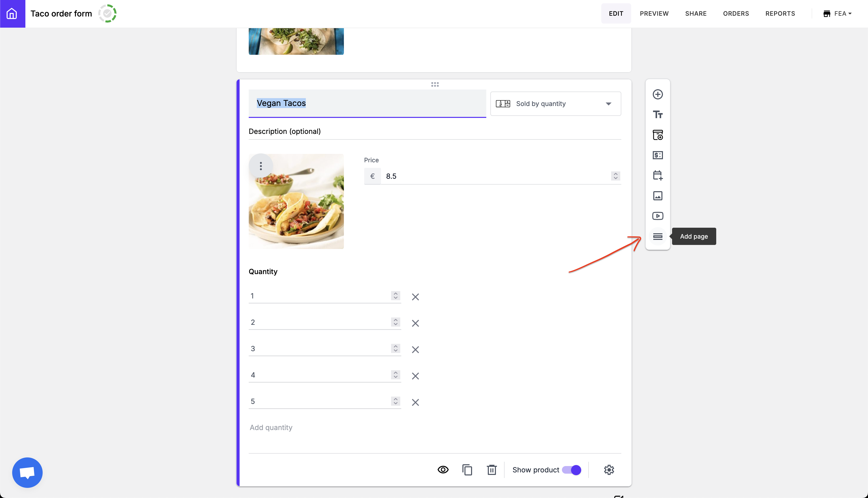Adjust the price stepper arrows
This screenshot has width=868, height=498.
coord(615,176)
